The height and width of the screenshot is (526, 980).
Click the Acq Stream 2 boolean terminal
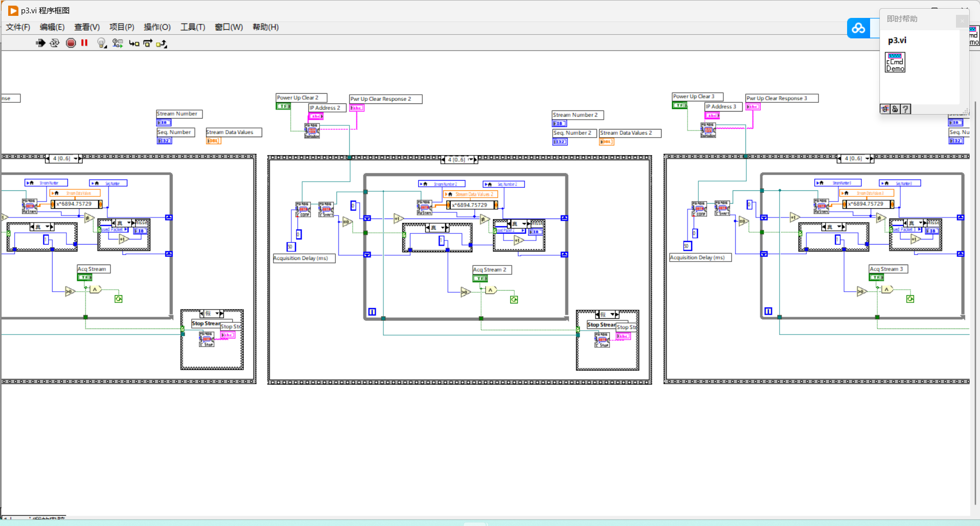click(480, 278)
